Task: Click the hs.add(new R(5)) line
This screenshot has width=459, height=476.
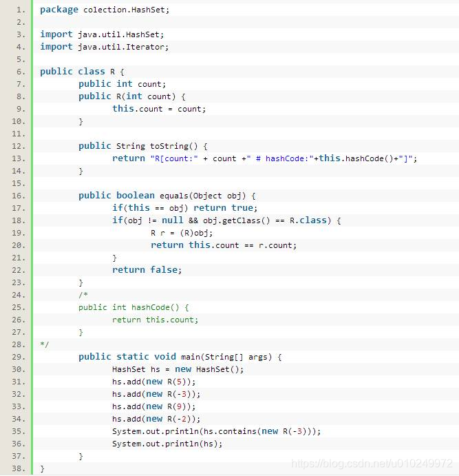Action: tap(153, 382)
